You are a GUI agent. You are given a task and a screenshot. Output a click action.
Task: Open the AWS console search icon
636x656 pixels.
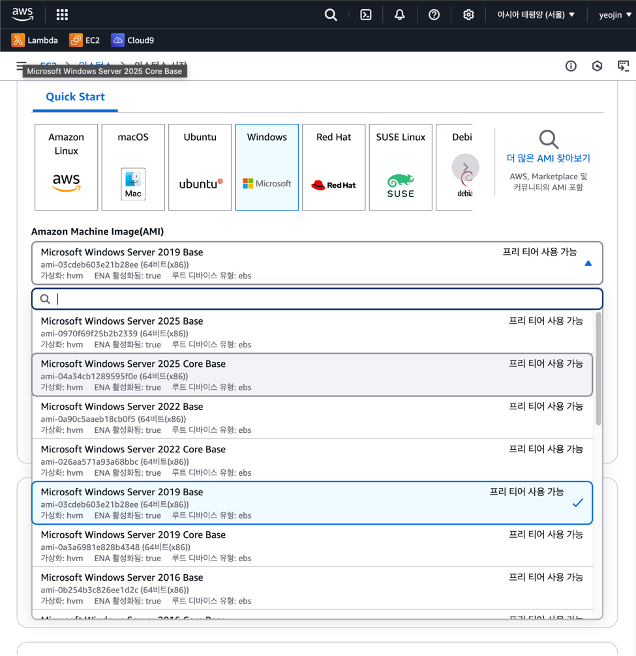[331, 15]
